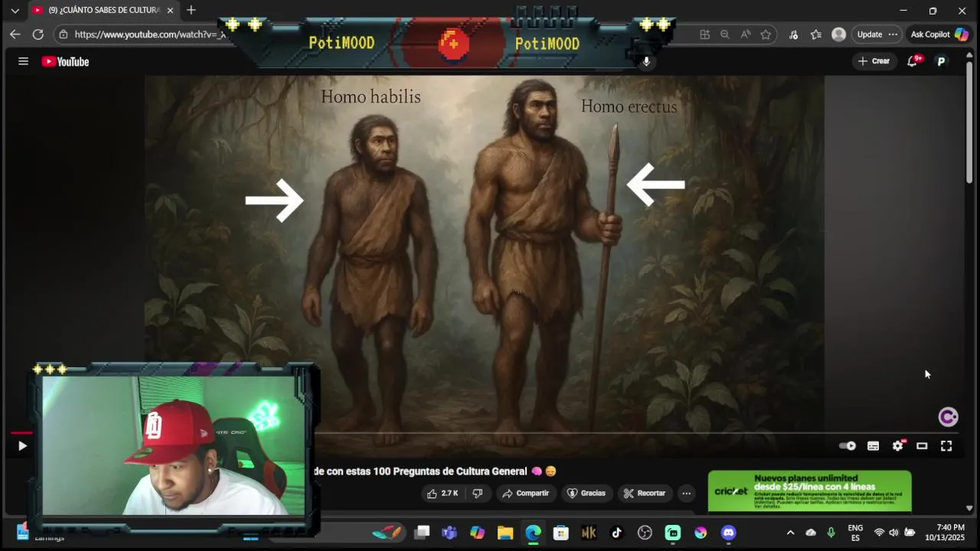Go to the YouTube home logo
Image resolution: width=980 pixels, height=551 pixels.
point(65,61)
